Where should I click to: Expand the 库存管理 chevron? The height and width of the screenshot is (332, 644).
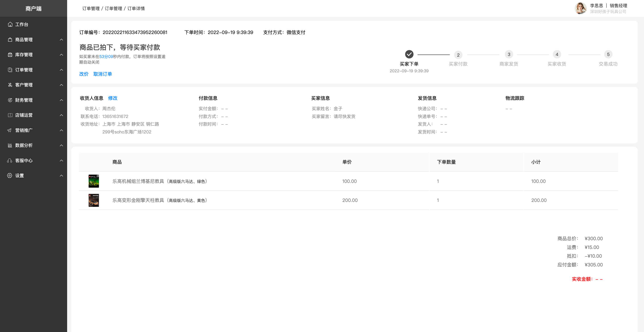(61, 55)
